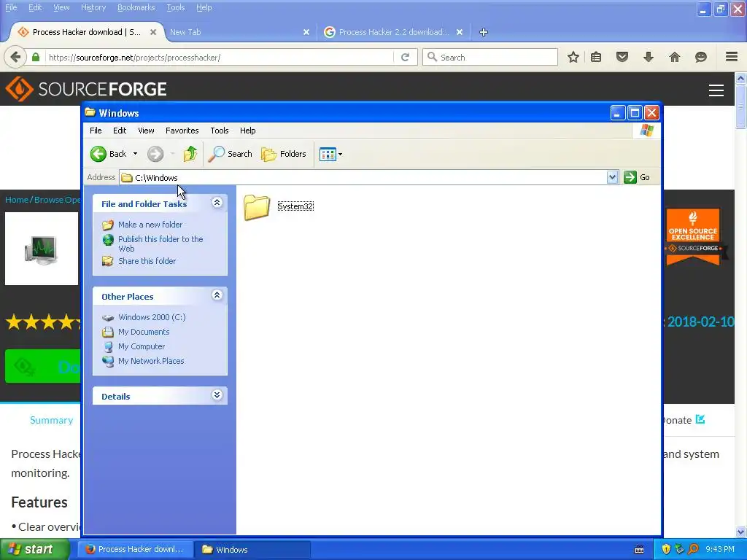Show bookmarks list icon in Firefox

tap(596, 57)
